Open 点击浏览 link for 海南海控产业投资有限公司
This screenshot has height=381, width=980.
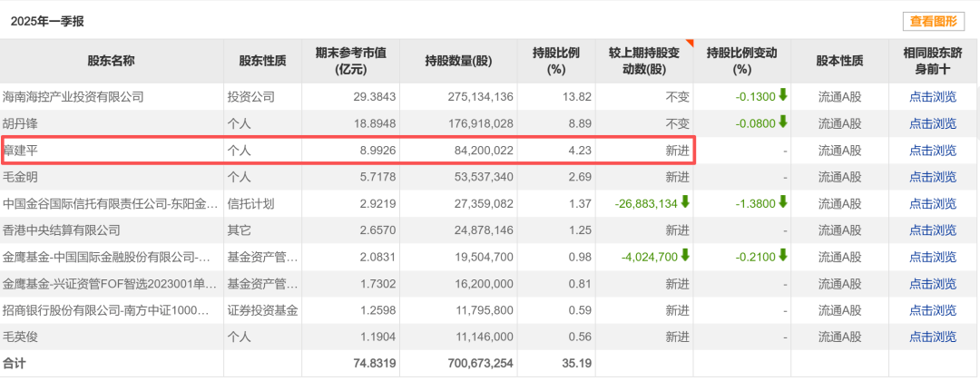(x=932, y=97)
